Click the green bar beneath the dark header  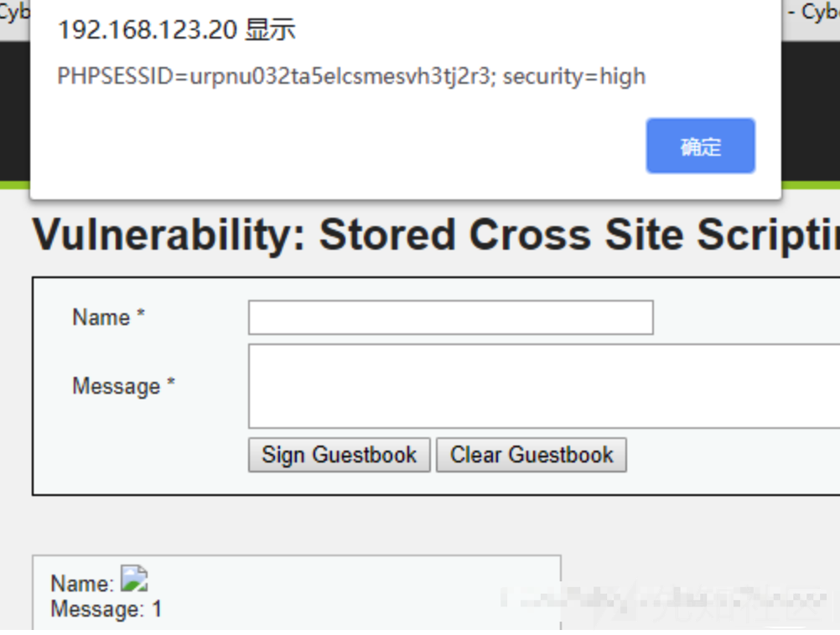[x=810, y=184]
